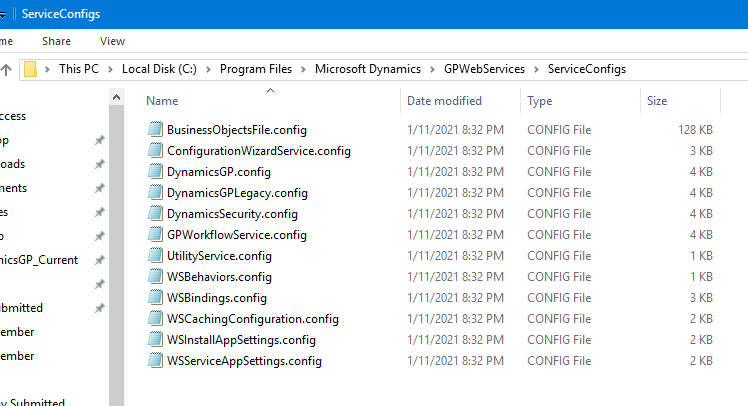Navigate to GPWebServices in address bar
748x406 pixels.
pyautogui.click(x=484, y=69)
